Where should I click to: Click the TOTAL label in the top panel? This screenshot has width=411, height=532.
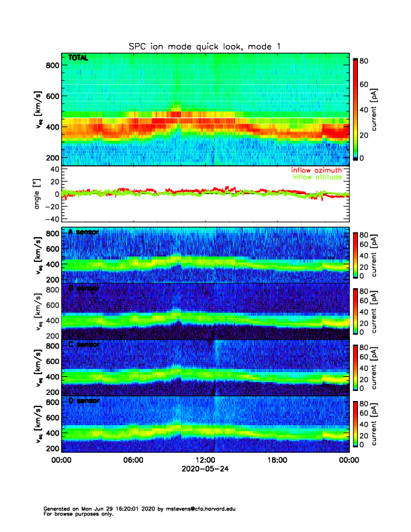click(79, 58)
